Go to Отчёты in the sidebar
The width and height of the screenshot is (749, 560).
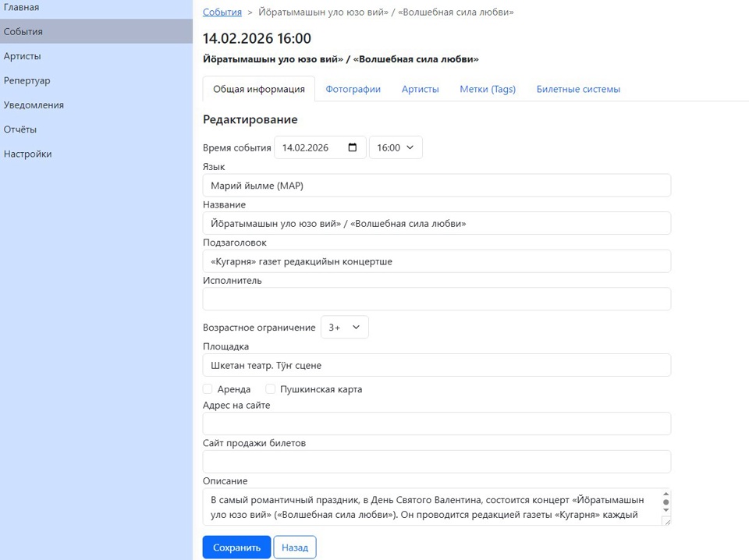tap(20, 129)
